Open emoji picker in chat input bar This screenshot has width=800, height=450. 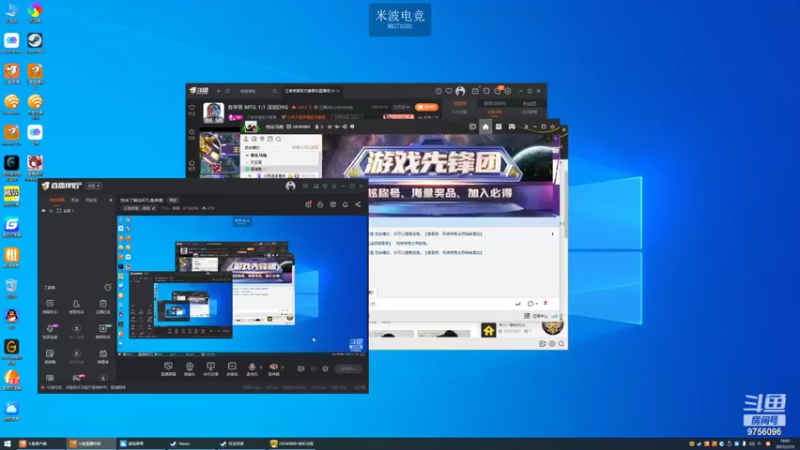[x=531, y=304]
